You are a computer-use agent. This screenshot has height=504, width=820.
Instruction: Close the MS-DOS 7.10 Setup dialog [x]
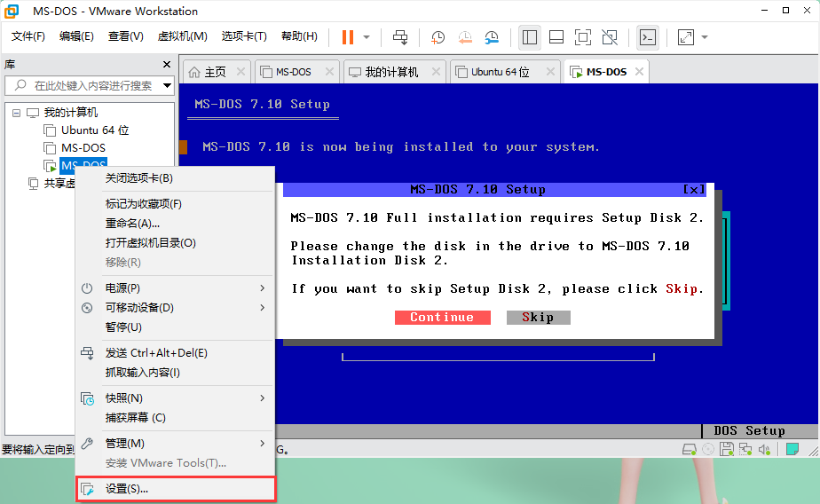tap(694, 189)
